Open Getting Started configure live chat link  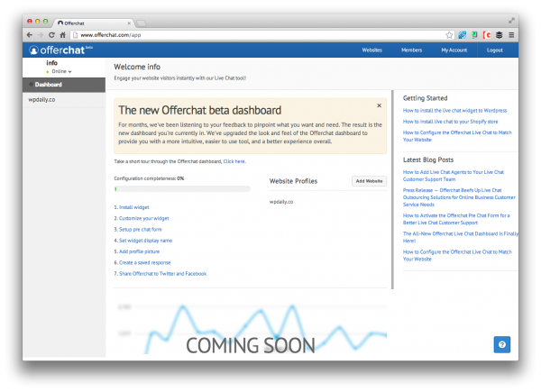pyautogui.click(x=457, y=136)
